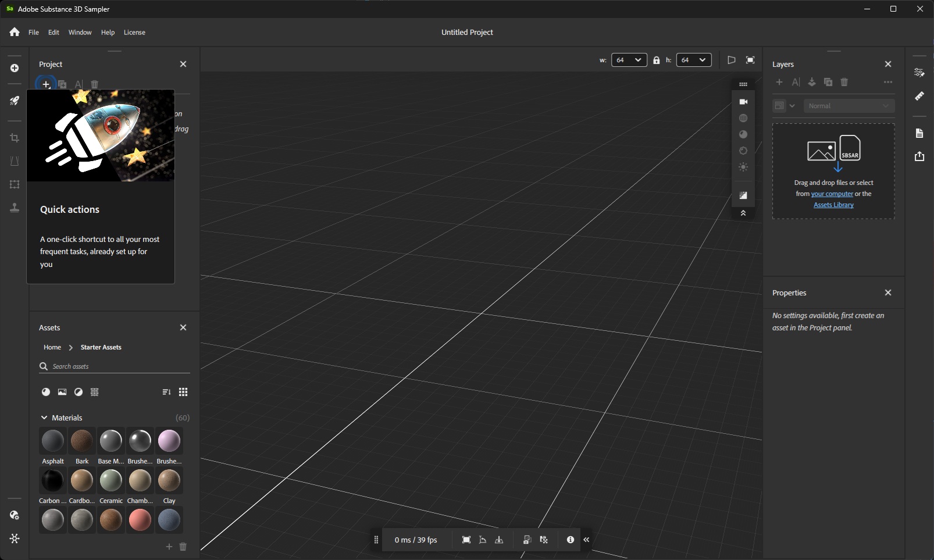This screenshot has height=560, width=934.
Task: Open Quick actions via the rocket icon
Action: pos(15,101)
